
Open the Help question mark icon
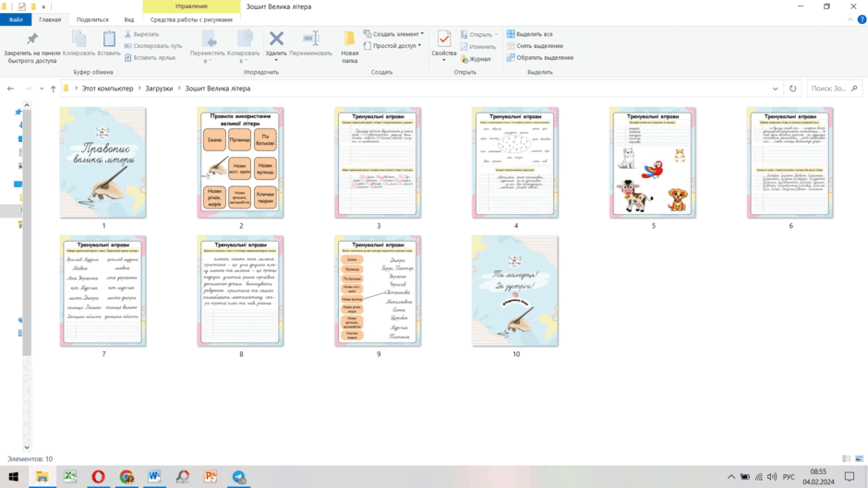pos(862,19)
